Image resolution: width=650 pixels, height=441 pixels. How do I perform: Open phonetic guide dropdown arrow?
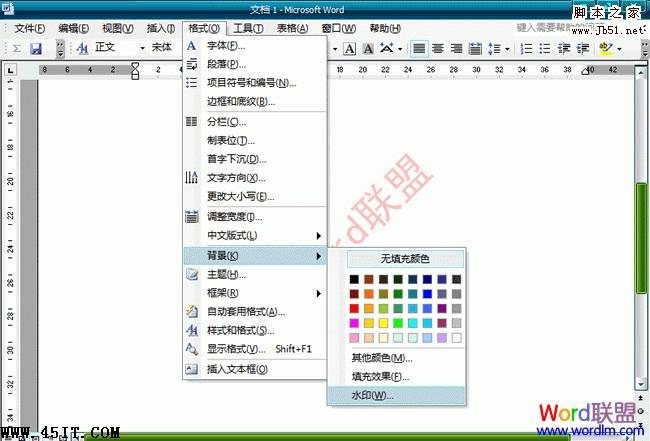[x=400, y=49]
